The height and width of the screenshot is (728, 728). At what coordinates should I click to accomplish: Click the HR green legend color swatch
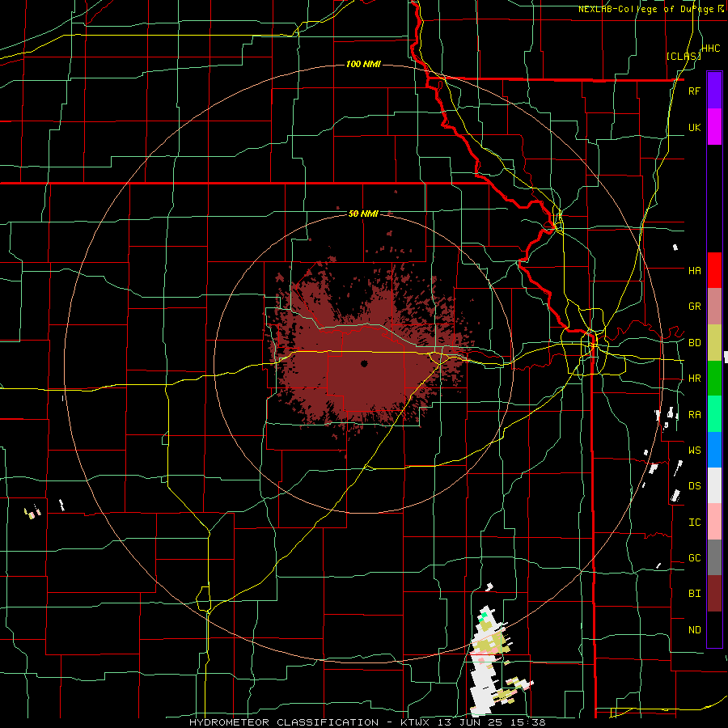[x=714, y=379]
